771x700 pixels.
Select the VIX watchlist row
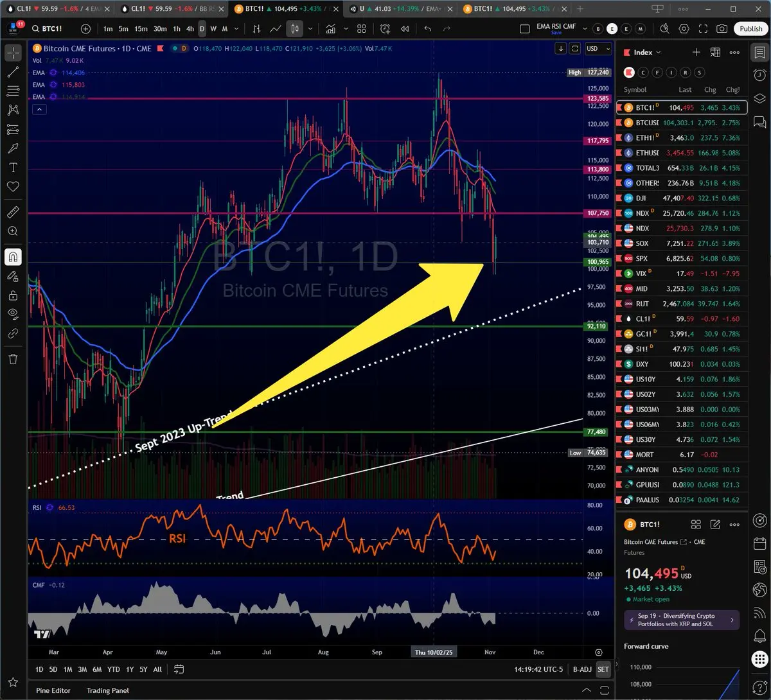[682, 274]
